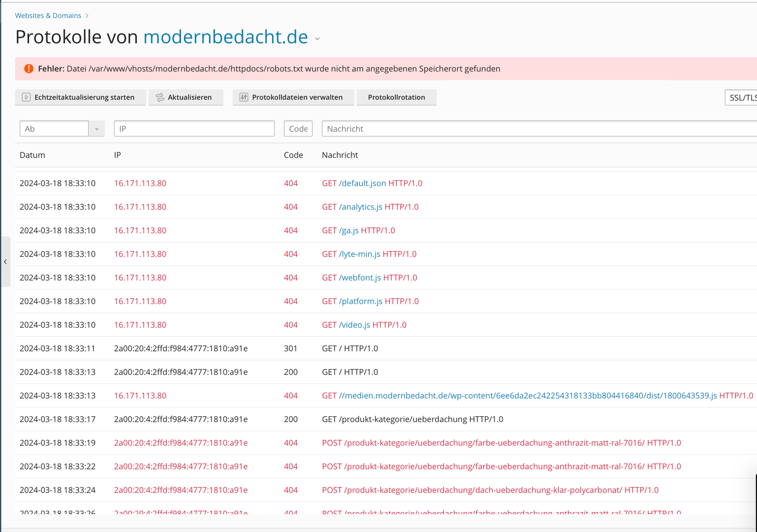Image resolution: width=757 pixels, height=532 pixels.
Task: Select the 18:33:11 timestamp cell
Action: [x=58, y=348]
